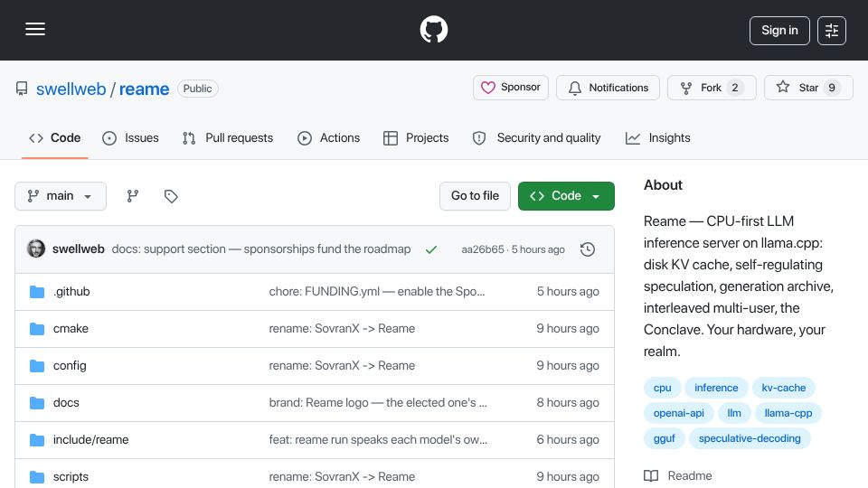Open the Notifications bell button
This screenshot has width=868, height=488.
click(608, 88)
